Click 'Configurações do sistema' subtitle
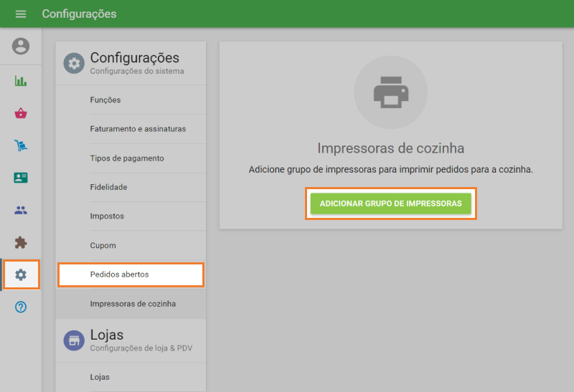 pos(137,71)
